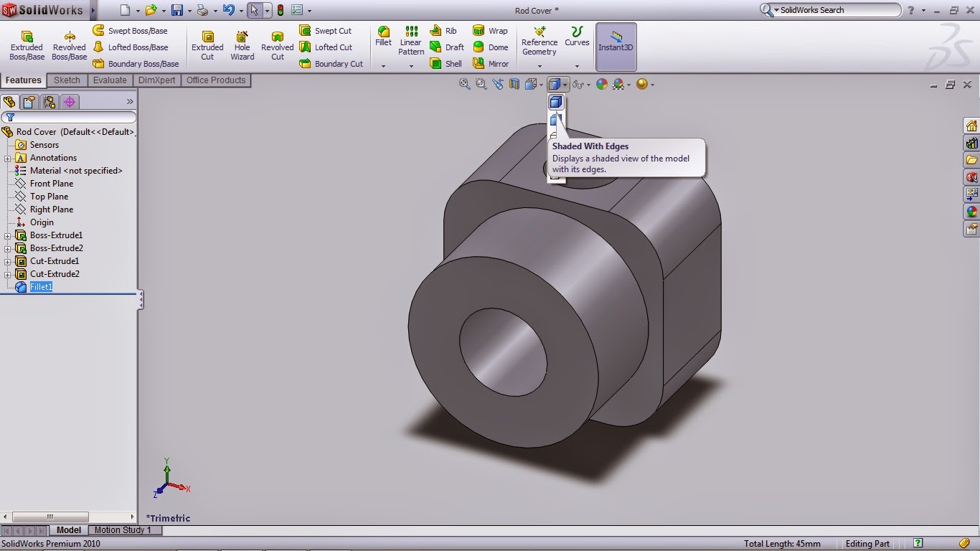
Task: Open the Design Library task pane tab
Action: pos(972,143)
